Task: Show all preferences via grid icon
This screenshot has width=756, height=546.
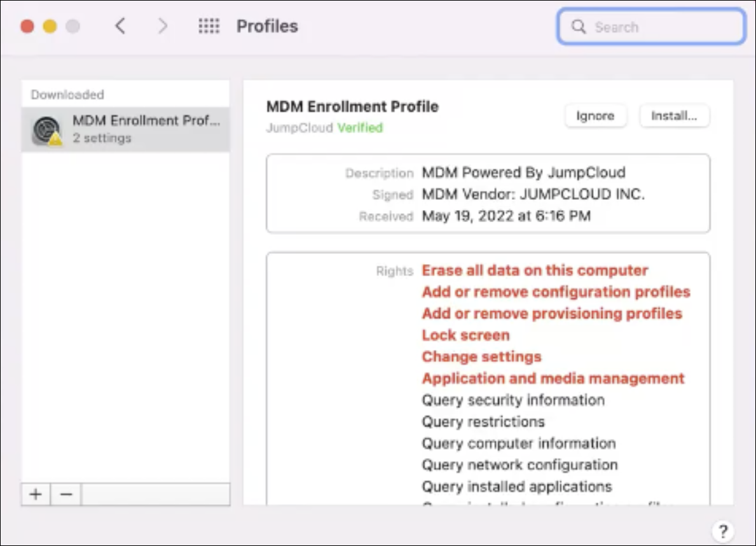Action: [x=209, y=26]
